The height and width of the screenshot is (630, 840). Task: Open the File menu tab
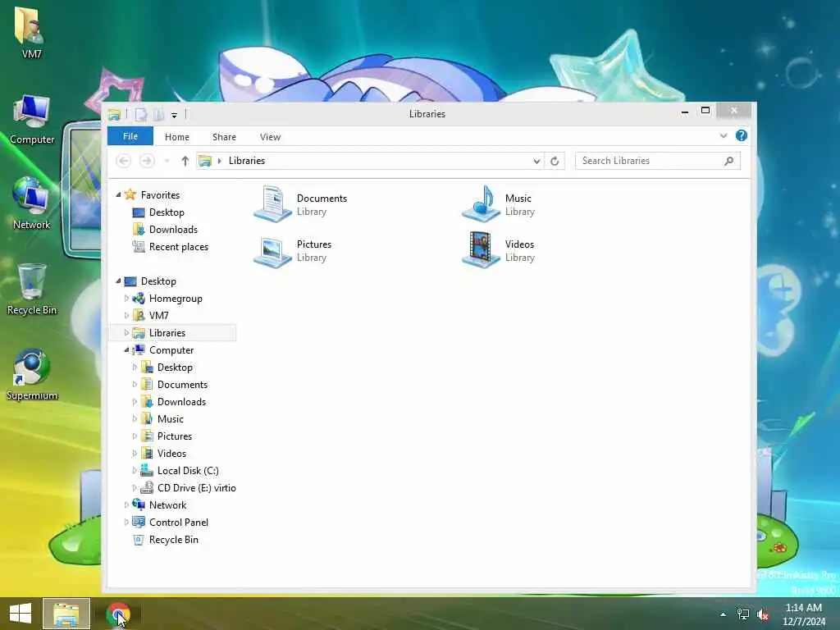tap(130, 136)
